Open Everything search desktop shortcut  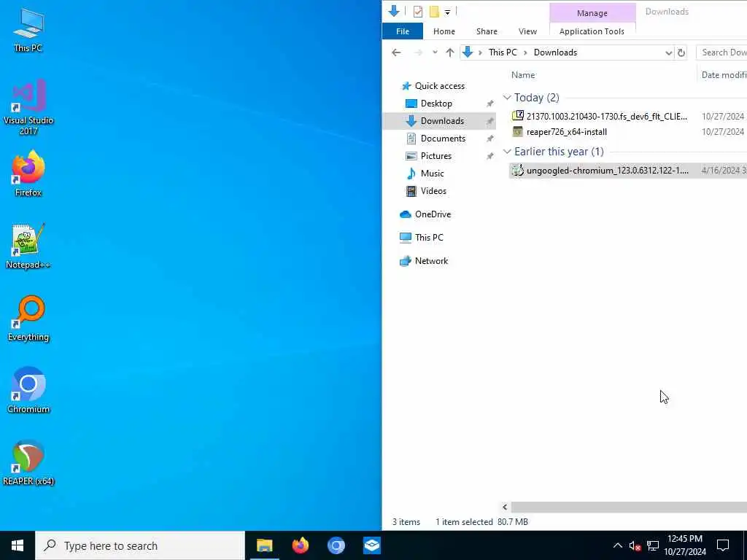[28, 318]
